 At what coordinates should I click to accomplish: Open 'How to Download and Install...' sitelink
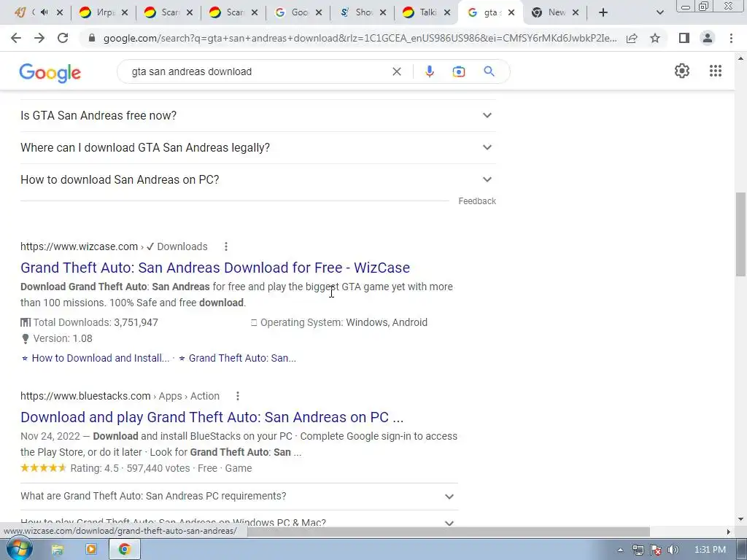[101, 358]
